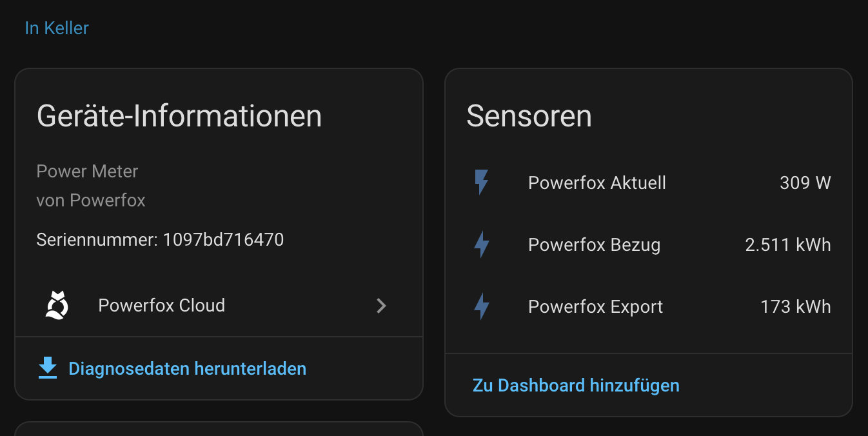Click the download arrow icon
This screenshot has height=436, width=868.
48,368
